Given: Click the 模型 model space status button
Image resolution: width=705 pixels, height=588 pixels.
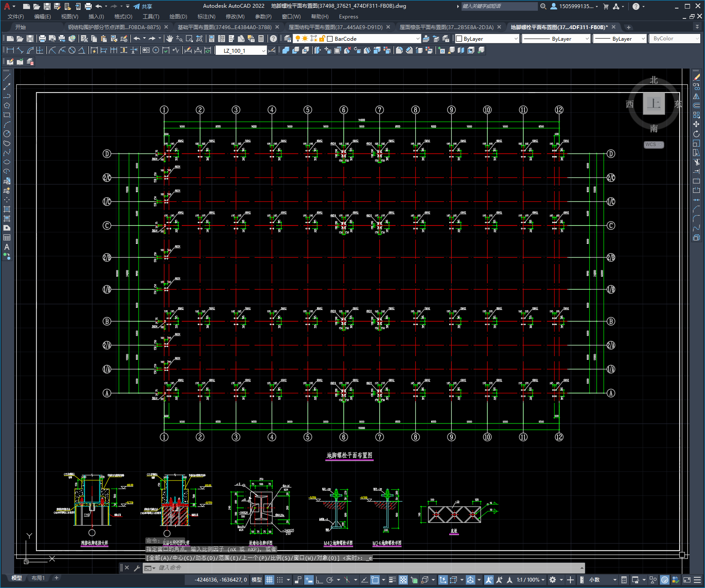Looking at the screenshot, I should [x=257, y=580].
